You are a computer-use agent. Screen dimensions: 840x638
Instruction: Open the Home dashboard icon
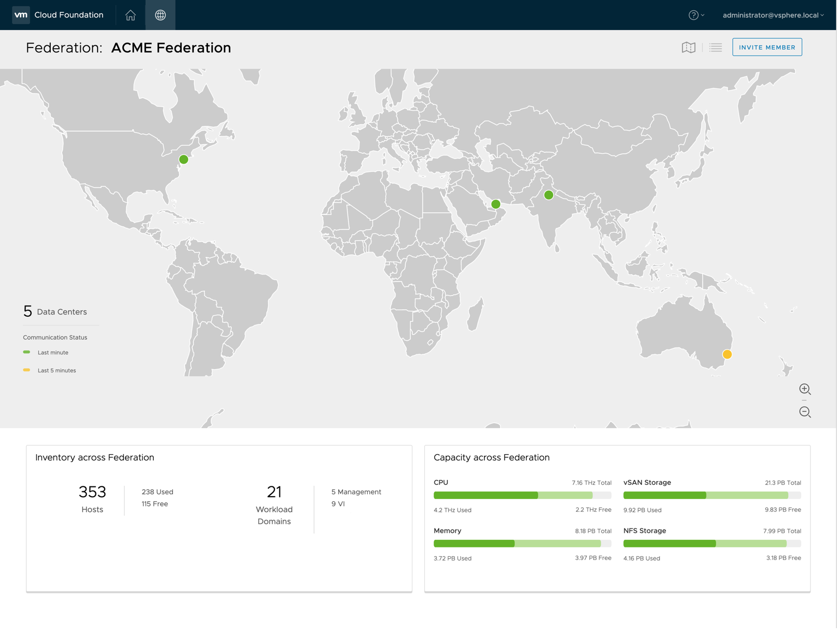pos(130,15)
